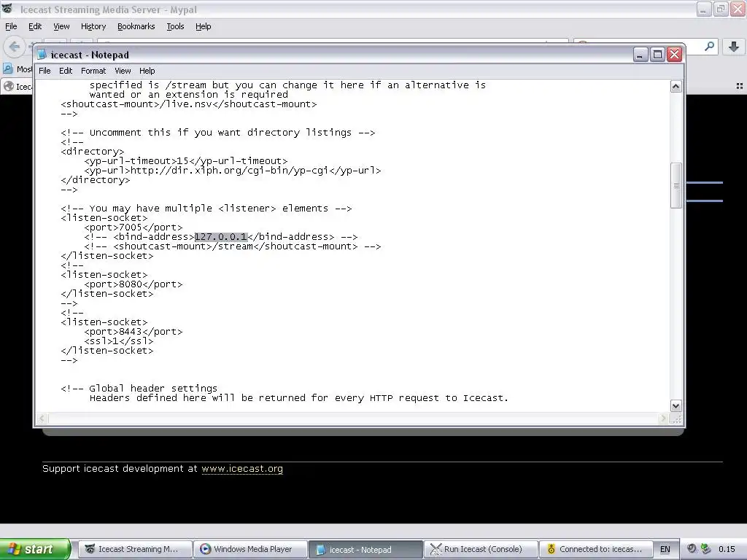Image resolution: width=747 pixels, height=560 pixels.
Task: Click Notepad horizontal scrollbar right arrow
Action: pos(662,419)
